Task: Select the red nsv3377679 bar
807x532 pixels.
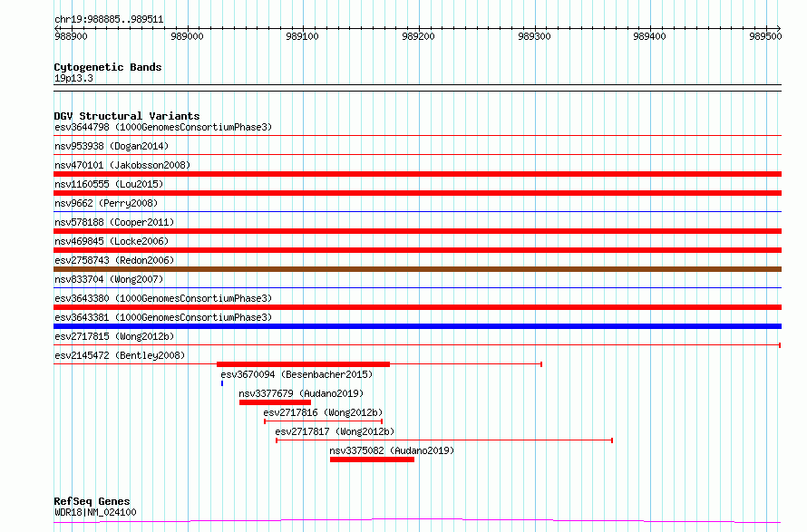Action: (275, 402)
